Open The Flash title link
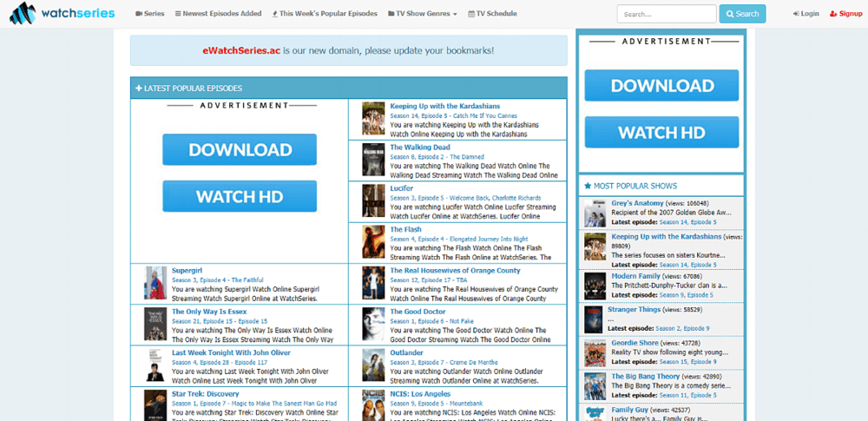868x421 pixels. pos(405,229)
